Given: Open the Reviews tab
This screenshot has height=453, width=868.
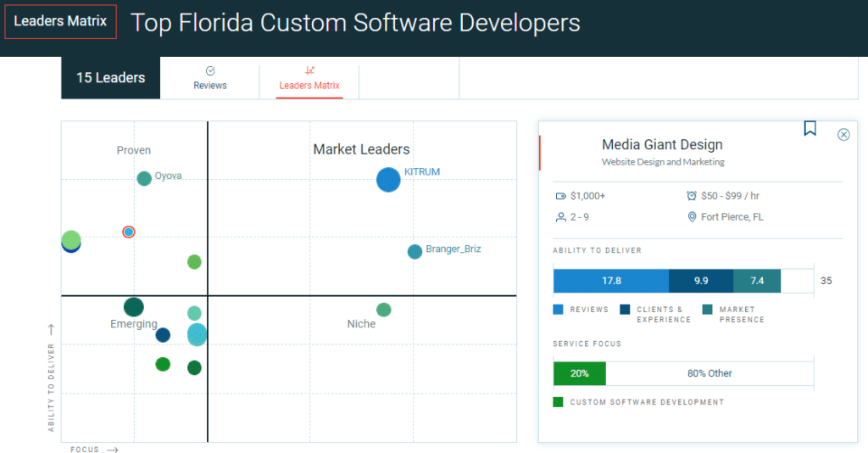Looking at the screenshot, I should tap(210, 78).
